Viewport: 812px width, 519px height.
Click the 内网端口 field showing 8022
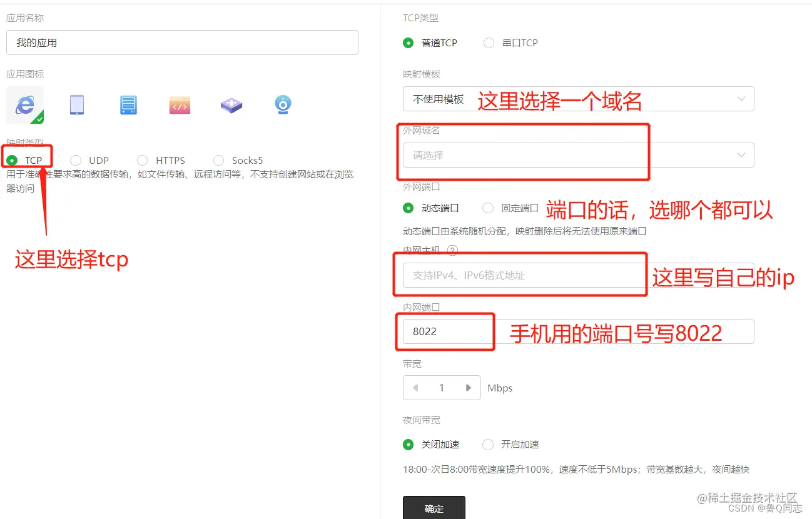coord(445,331)
